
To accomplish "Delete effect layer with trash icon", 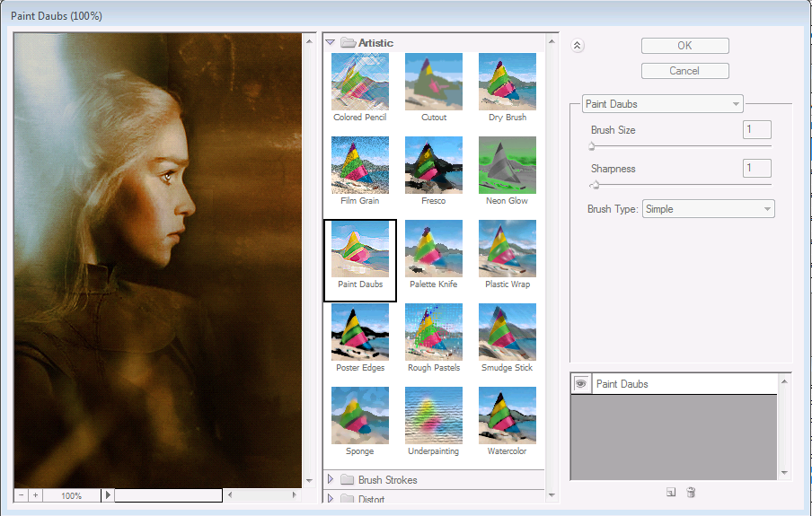I will pos(691,492).
